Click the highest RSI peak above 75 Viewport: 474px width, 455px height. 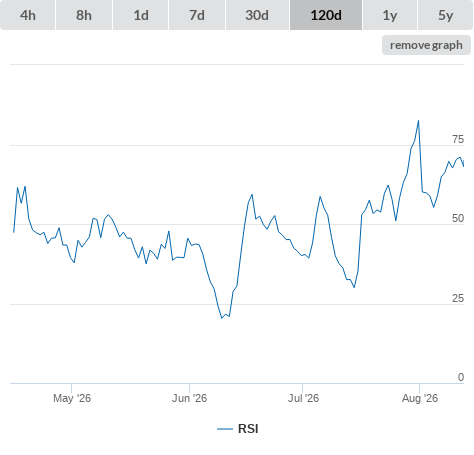(x=418, y=121)
